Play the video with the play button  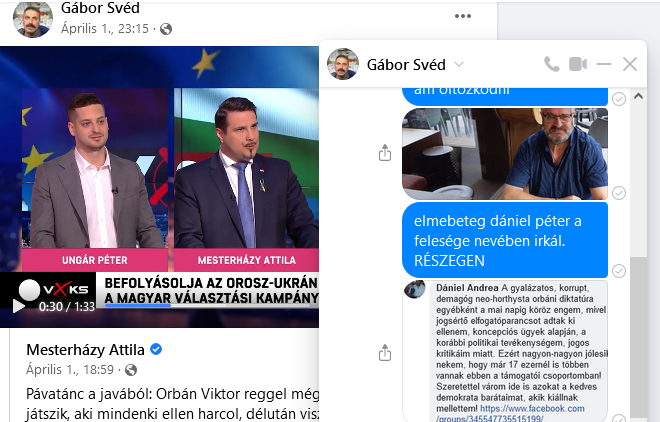[19, 306]
